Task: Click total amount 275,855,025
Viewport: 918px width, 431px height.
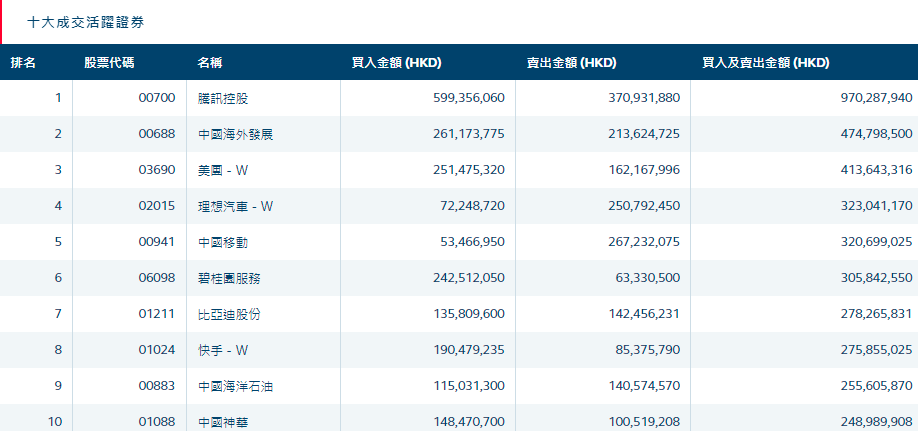Action: 876,350
